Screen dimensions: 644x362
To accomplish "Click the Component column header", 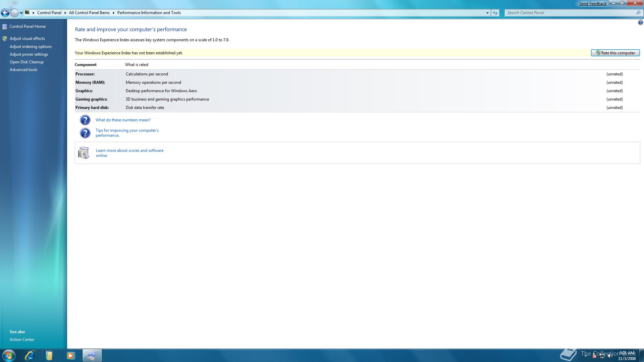I will click(86, 65).
